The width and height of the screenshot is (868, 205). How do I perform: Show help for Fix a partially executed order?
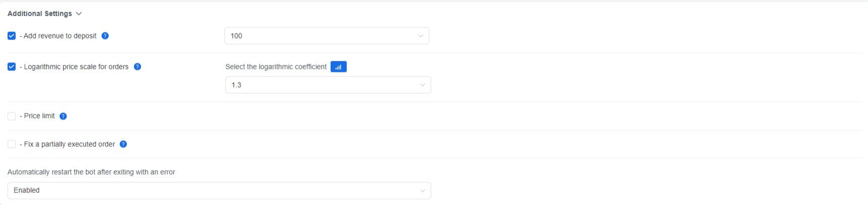coord(123,144)
